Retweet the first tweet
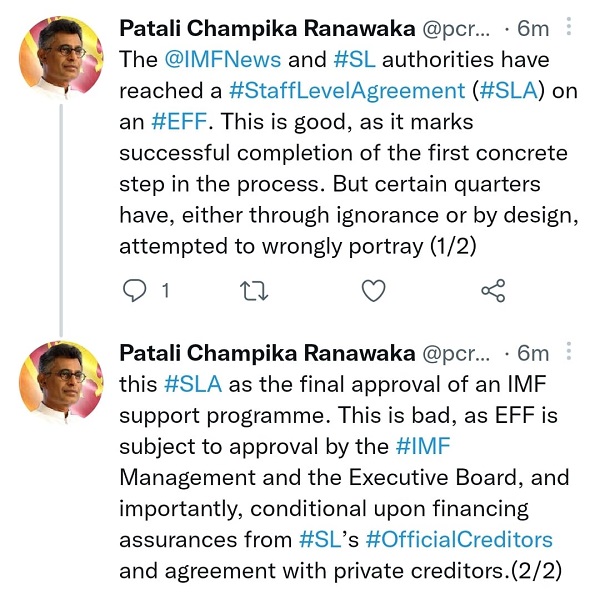 [254, 291]
